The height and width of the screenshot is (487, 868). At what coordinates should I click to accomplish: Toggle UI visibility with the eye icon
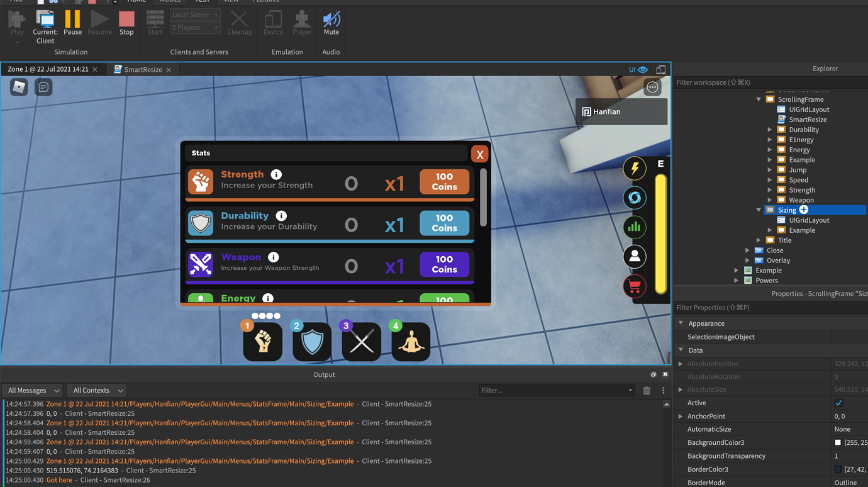pos(642,69)
